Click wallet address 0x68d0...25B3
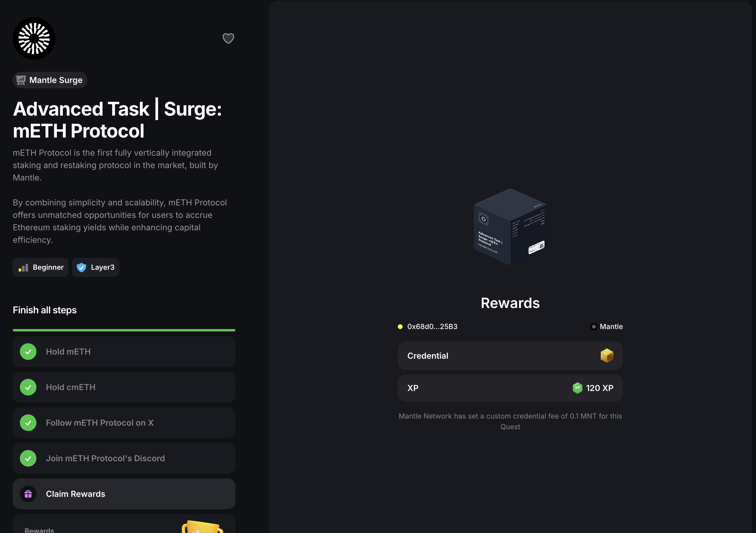 point(432,327)
